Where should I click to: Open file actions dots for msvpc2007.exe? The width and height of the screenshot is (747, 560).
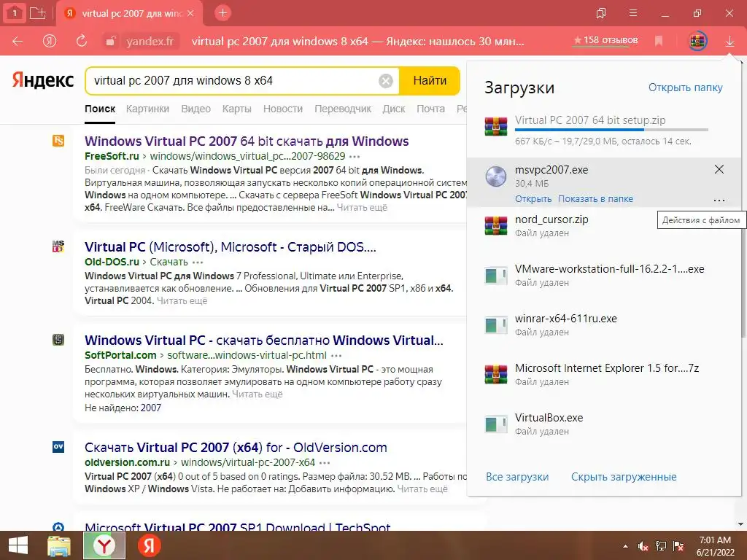click(719, 201)
